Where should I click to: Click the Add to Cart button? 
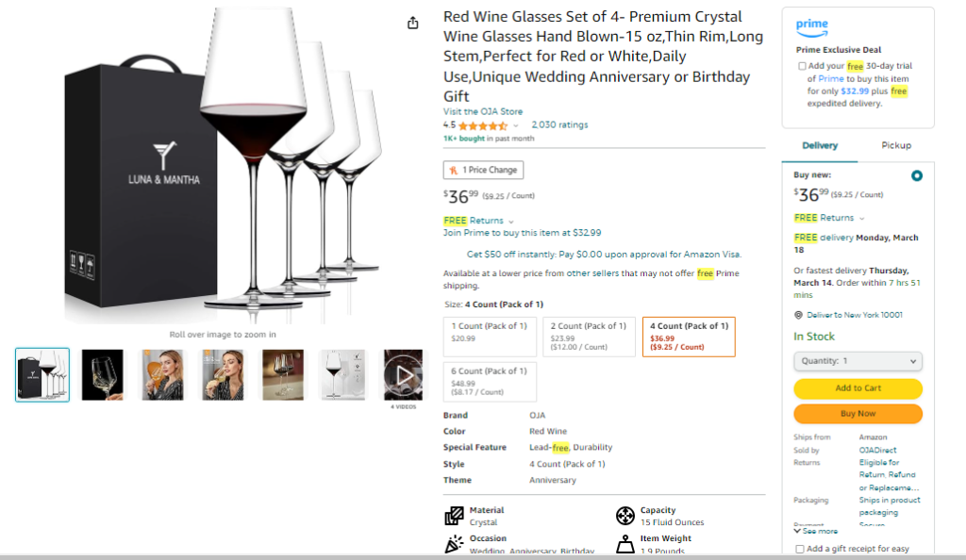858,388
